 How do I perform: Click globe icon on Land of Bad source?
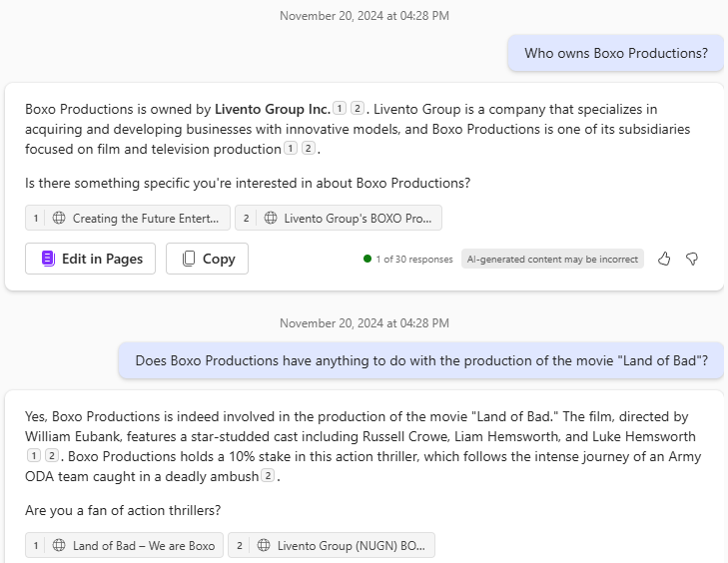(59, 545)
